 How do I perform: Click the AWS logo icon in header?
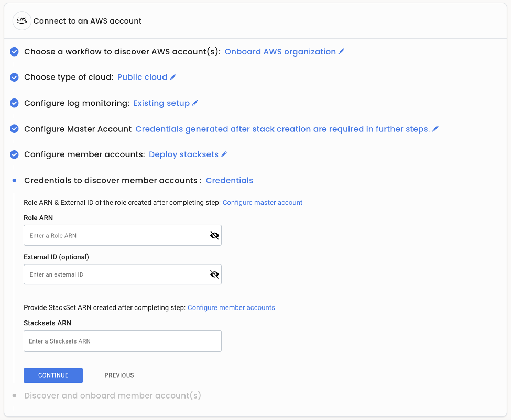pyautogui.click(x=21, y=20)
